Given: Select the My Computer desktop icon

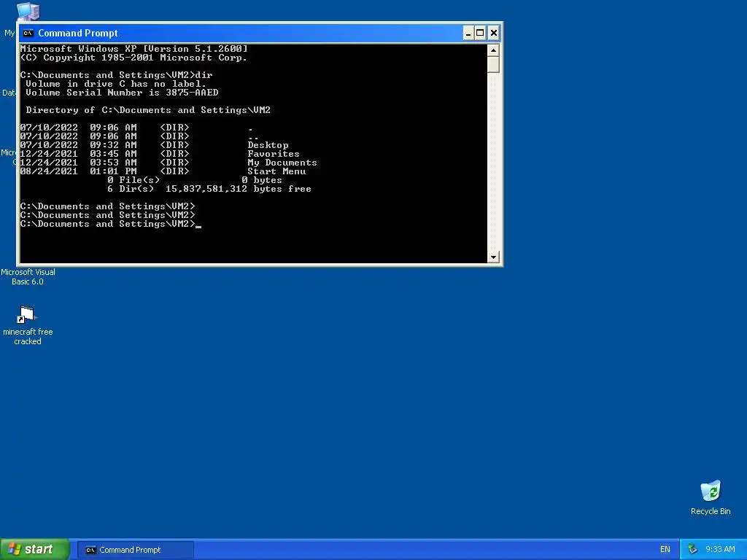Looking at the screenshot, I should [28, 11].
